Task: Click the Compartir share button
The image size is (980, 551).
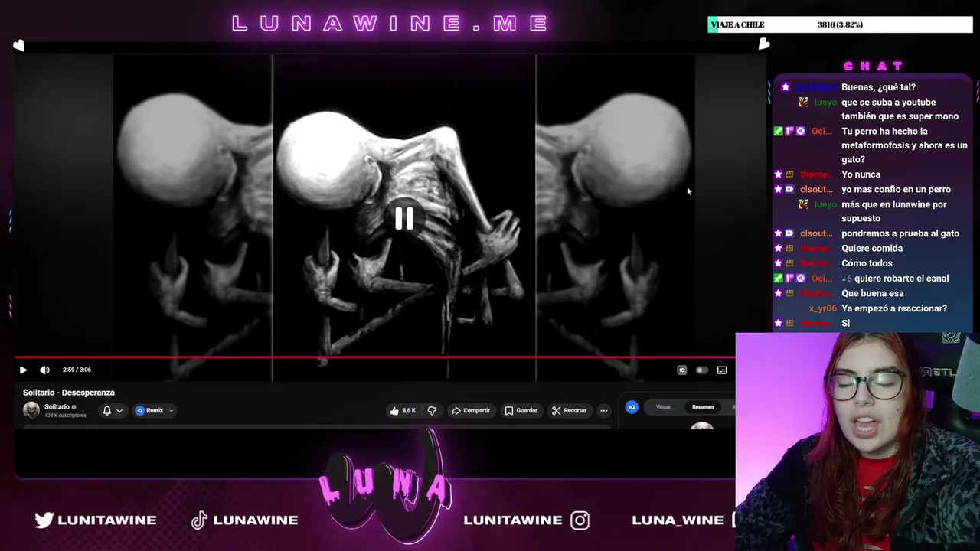Action: click(x=471, y=411)
